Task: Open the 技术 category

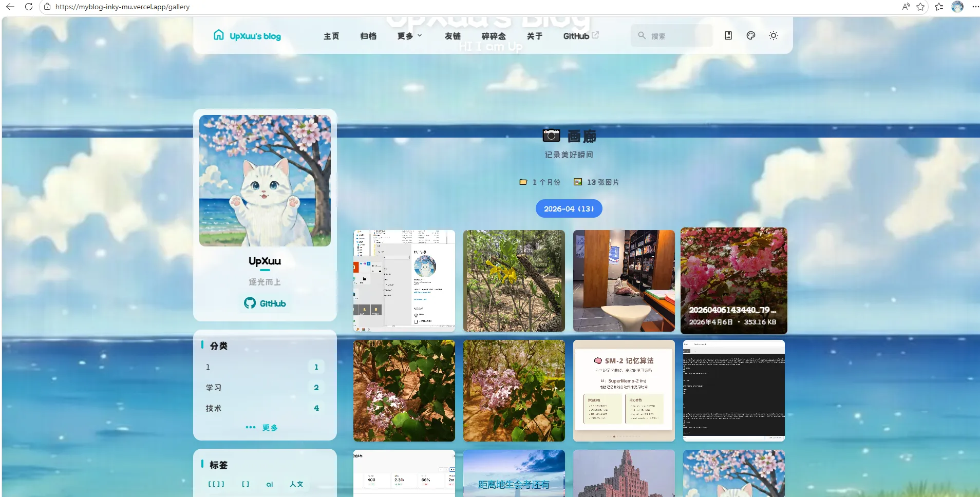Action: click(x=265, y=408)
